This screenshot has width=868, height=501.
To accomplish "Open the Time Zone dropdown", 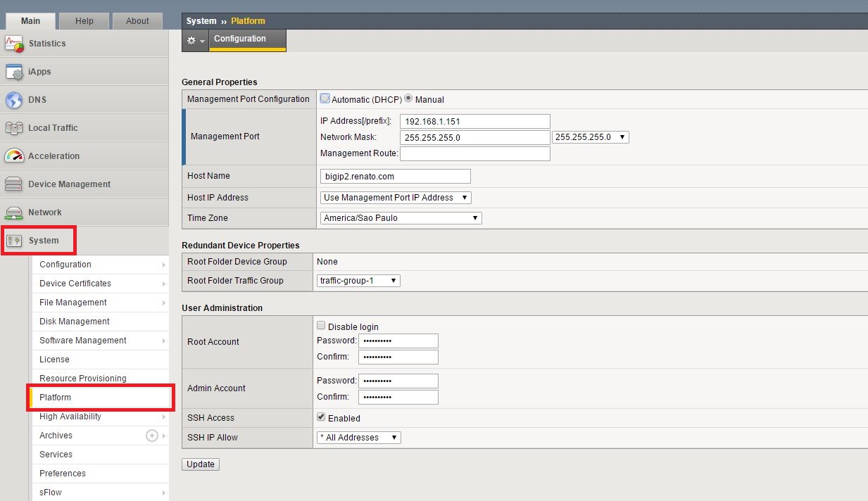I will click(401, 218).
